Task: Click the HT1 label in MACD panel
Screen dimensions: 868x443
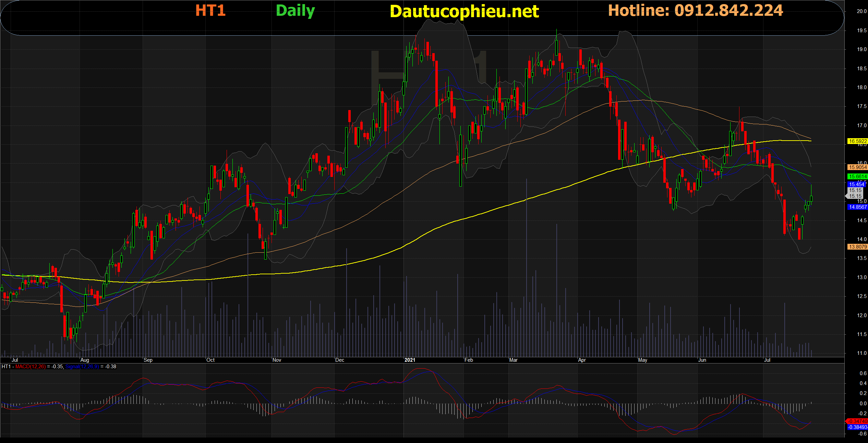Action: pos(6,367)
